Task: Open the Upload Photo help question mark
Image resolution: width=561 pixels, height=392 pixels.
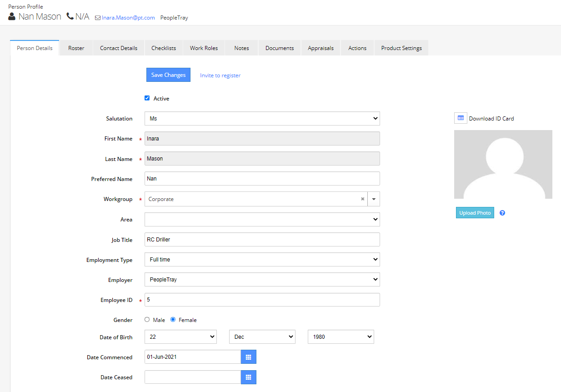Action: (x=502, y=212)
